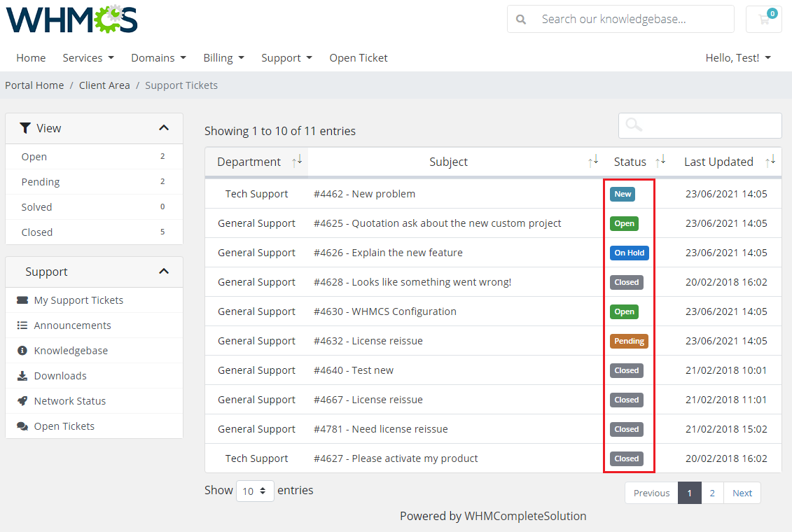The height and width of the screenshot is (532, 792).
Task: Click the ticket table search box
Action: click(x=700, y=125)
